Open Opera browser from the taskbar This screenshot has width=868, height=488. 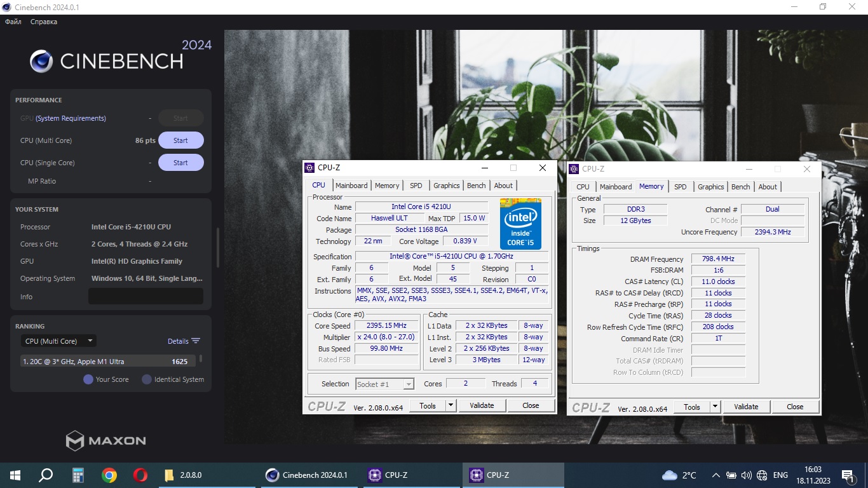click(140, 475)
